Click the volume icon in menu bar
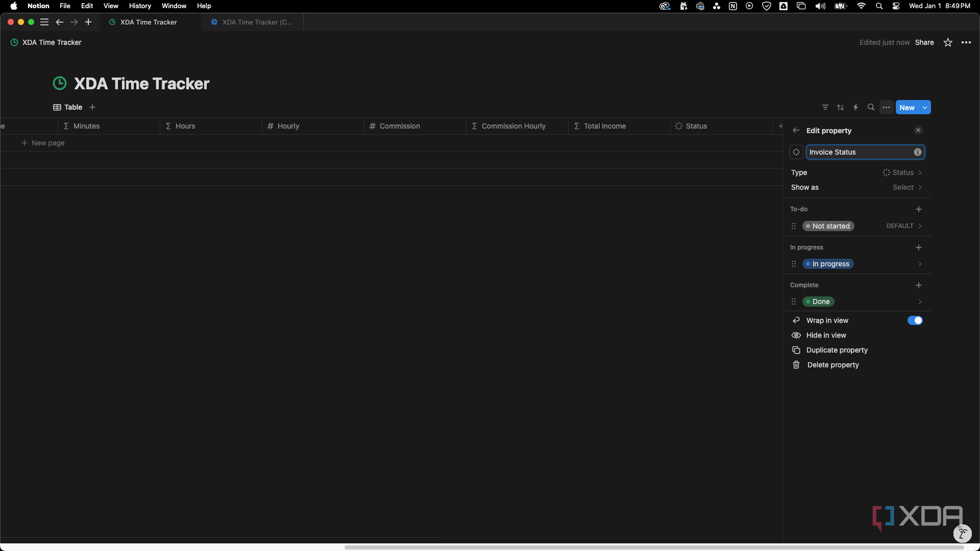Screen dimensions: 980x551 (820, 6)
